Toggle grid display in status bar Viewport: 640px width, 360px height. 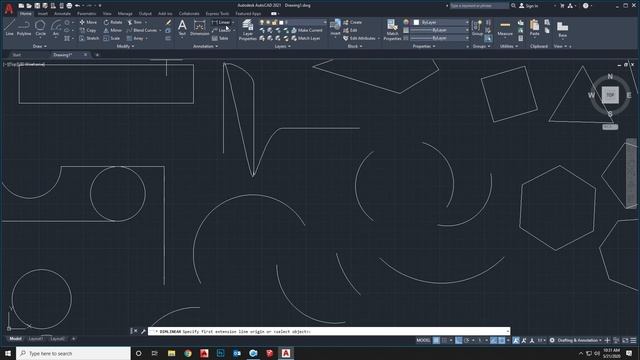436,340
